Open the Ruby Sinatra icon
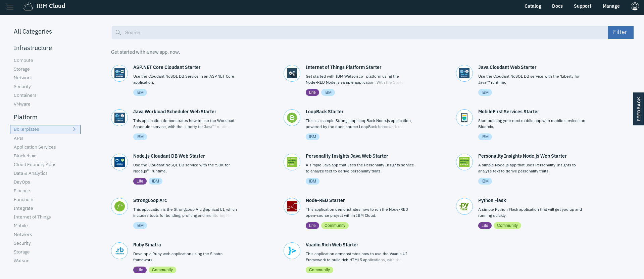This screenshot has width=644, height=279. point(119,251)
